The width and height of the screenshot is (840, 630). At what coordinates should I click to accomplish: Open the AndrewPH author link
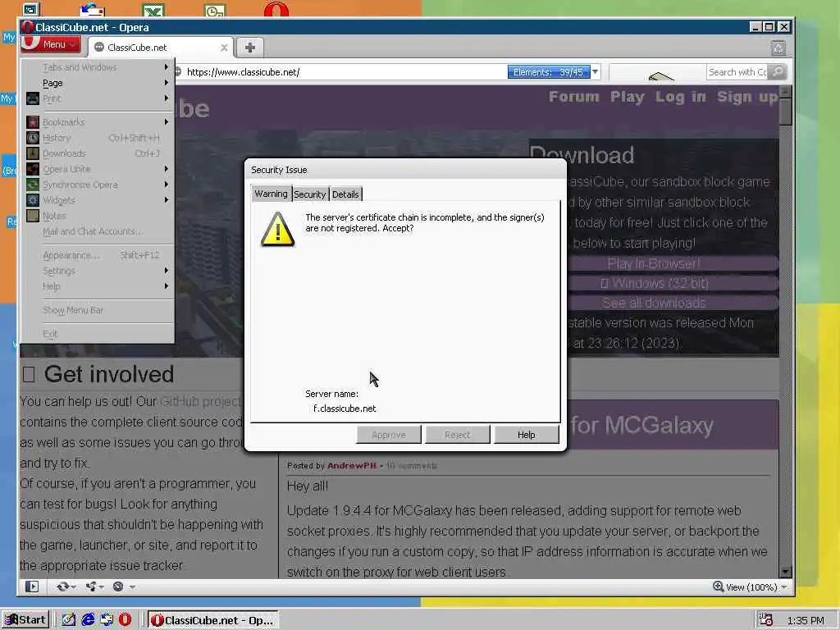pos(351,466)
